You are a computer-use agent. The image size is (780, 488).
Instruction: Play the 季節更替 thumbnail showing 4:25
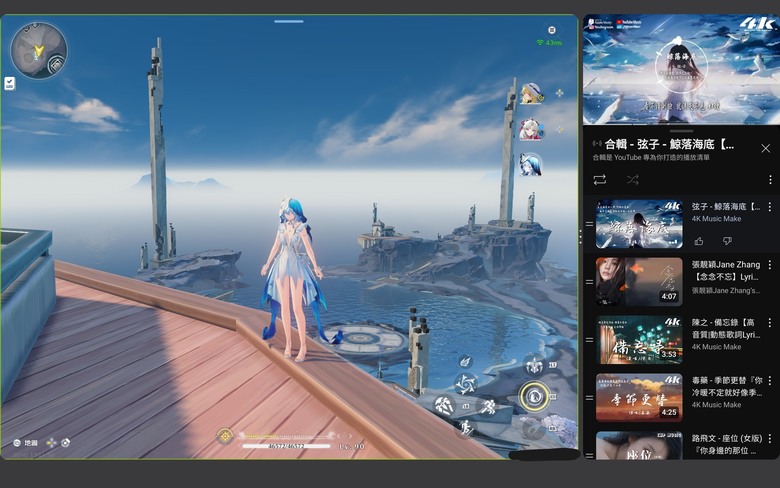639,398
